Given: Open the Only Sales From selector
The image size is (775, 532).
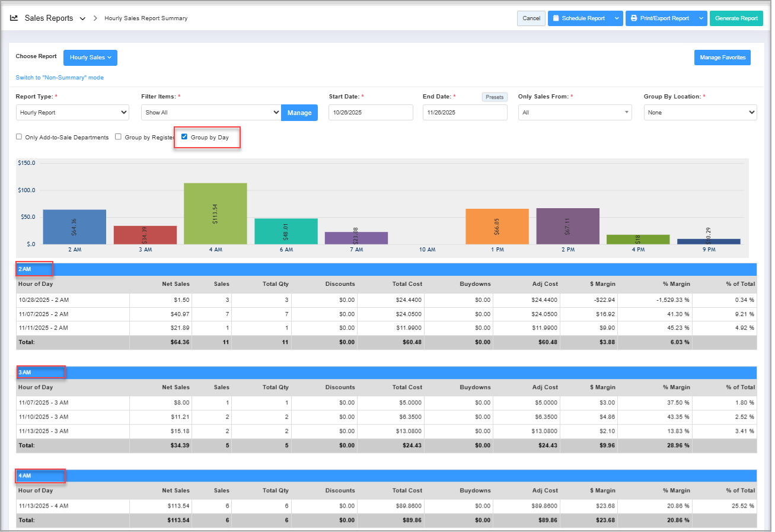Looking at the screenshot, I should 575,112.
